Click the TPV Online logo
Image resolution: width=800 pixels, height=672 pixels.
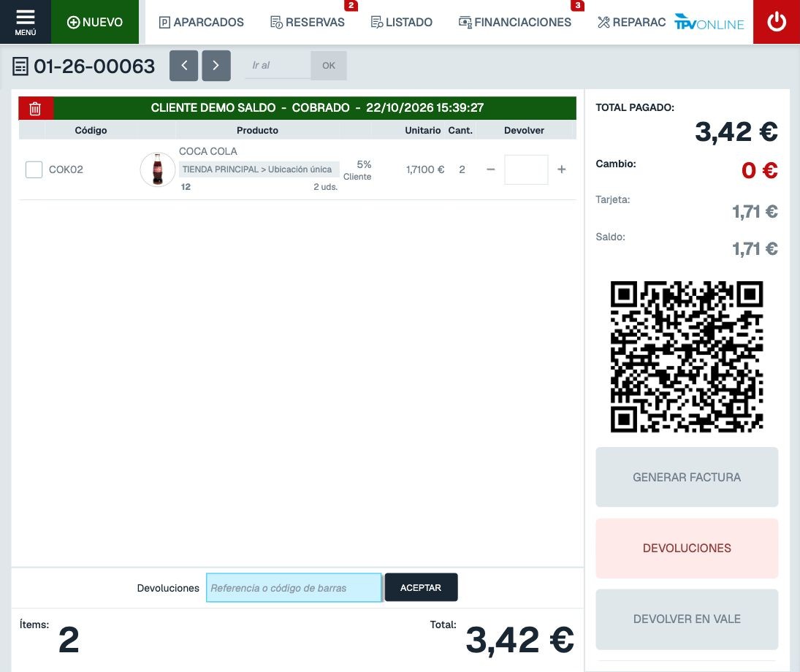coord(709,22)
